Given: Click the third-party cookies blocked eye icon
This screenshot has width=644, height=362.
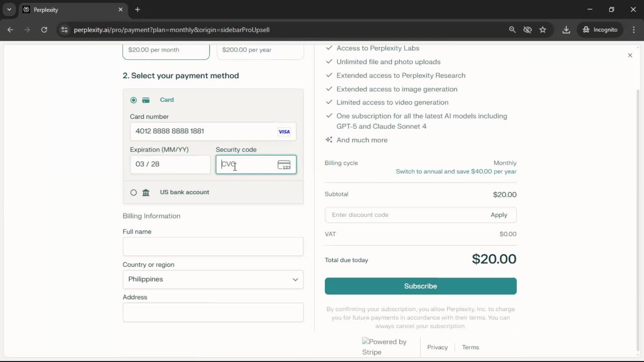Looking at the screenshot, I should [x=528, y=30].
